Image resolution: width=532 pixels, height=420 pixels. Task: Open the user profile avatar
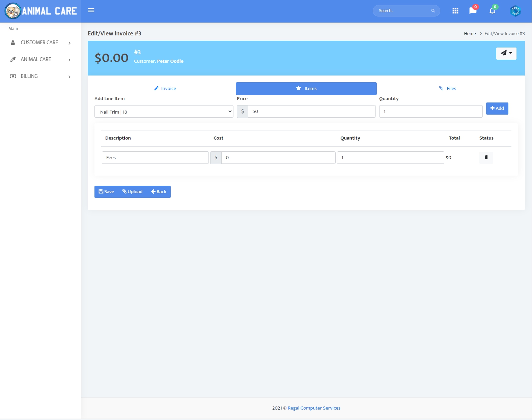click(515, 11)
